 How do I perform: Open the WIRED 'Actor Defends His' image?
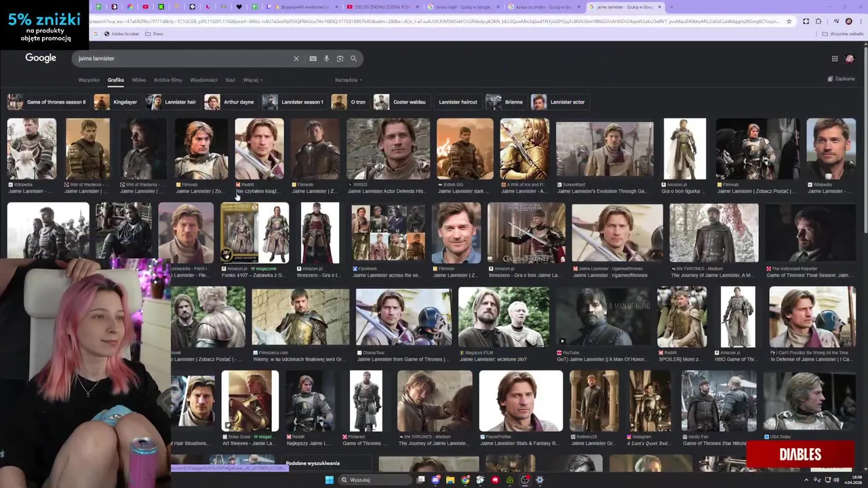(388, 149)
